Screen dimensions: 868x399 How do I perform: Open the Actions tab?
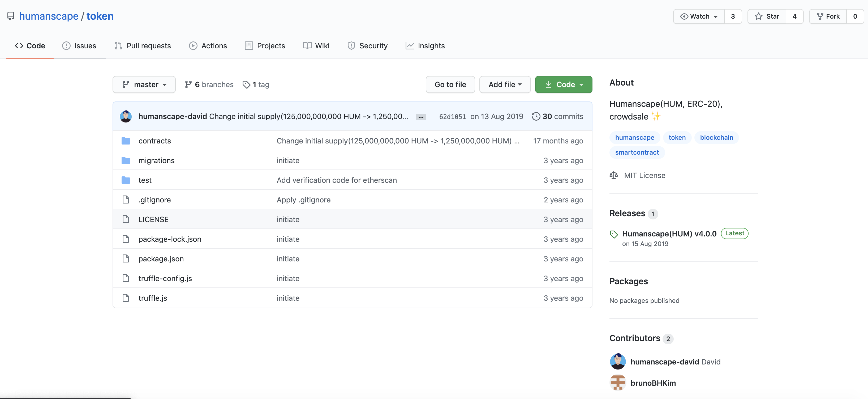tap(208, 45)
